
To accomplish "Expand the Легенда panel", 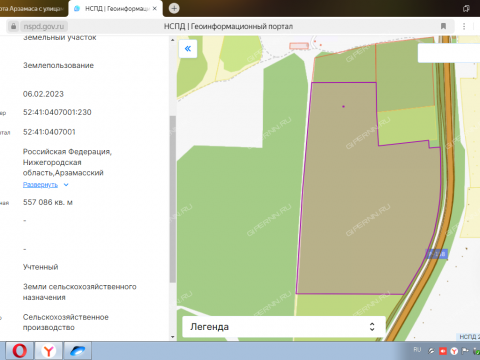I will tap(284, 327).
